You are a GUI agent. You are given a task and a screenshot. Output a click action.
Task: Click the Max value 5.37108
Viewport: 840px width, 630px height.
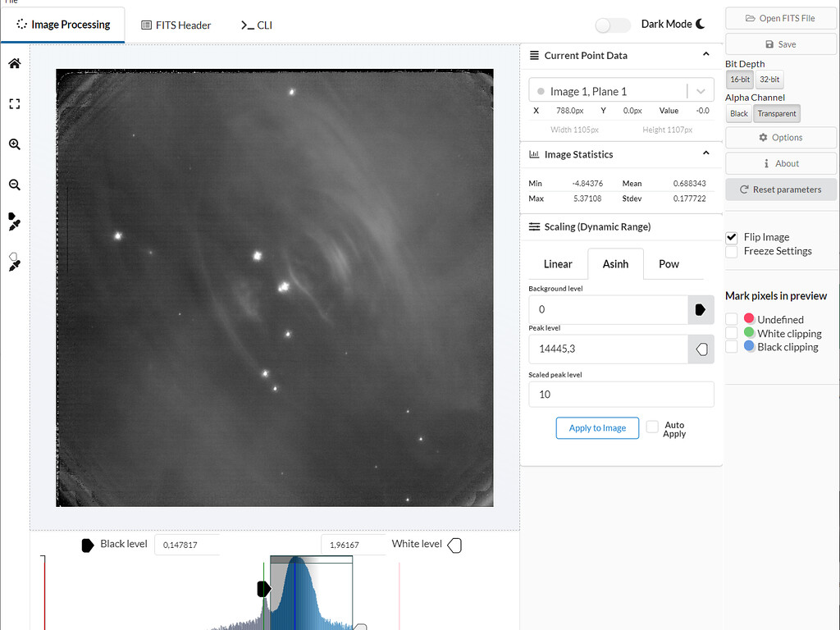587,199
